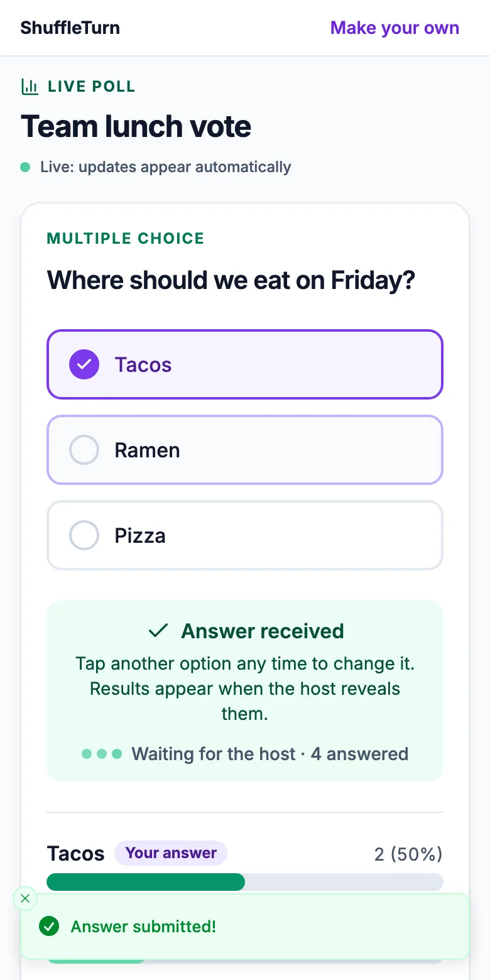Click the 2 (50%) result count

pos(408,854)
